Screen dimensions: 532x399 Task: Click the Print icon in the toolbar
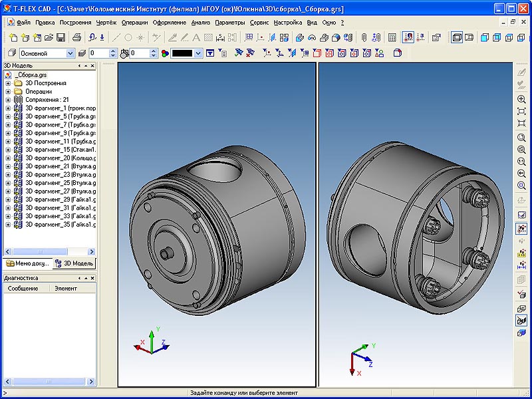click(76, 37)
